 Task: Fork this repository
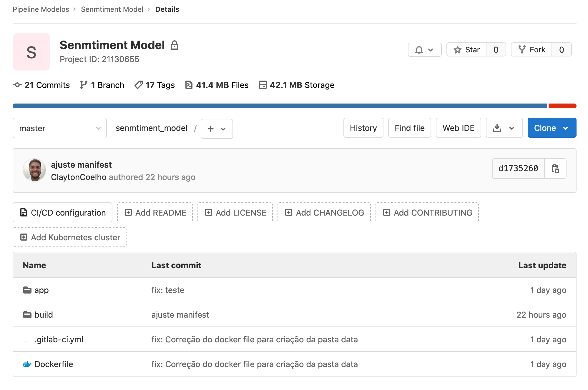pyautogui.click(x=531, y=50)
